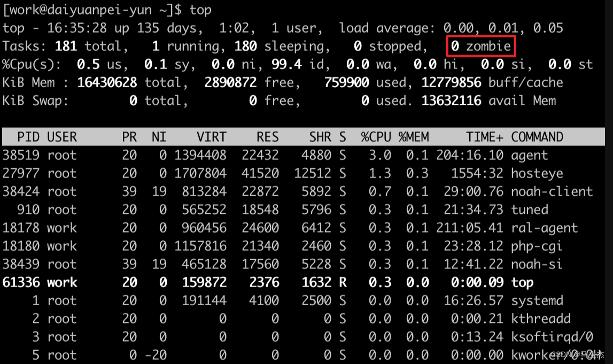This screenshot has width=613, height=364.
Task: Click the typed top command at prompt
Action: (x=200, y=10)
